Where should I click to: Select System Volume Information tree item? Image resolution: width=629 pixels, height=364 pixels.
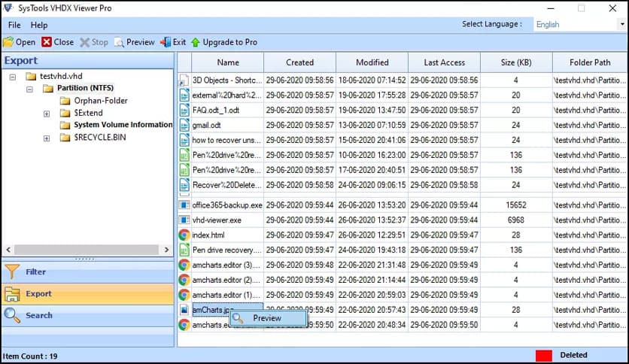123,125
